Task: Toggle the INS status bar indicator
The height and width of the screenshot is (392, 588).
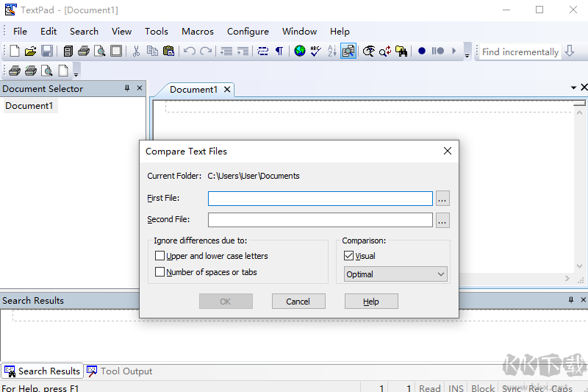Action: 456,388
